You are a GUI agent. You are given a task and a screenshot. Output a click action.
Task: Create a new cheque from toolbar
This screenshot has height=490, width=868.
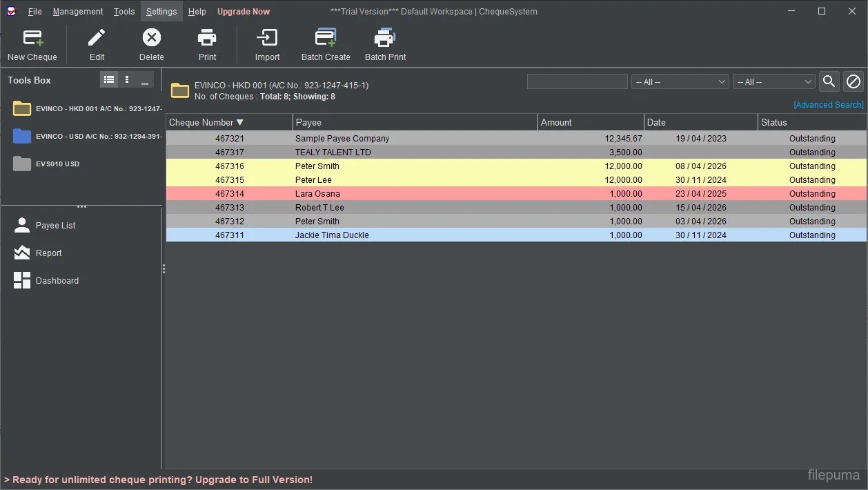pos(32,44)
